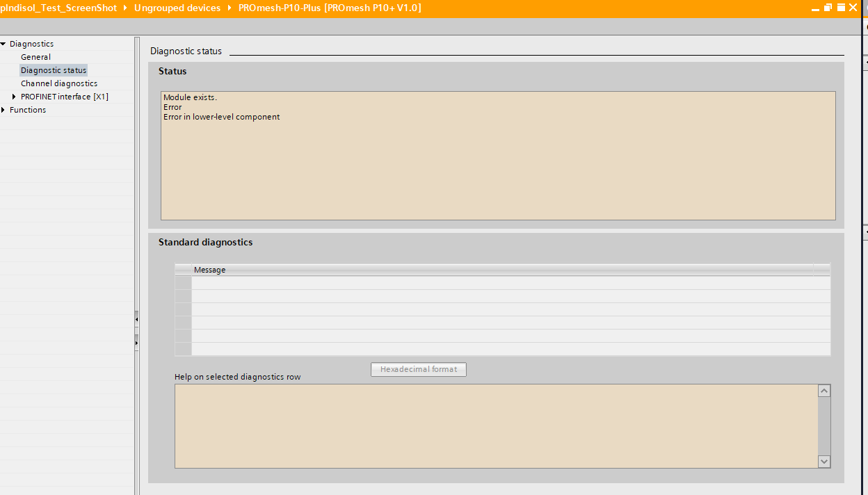Click the 'Standard diagnostics' section heading
868x495 pixels.
pyautogui.click(x=205, y=243)
